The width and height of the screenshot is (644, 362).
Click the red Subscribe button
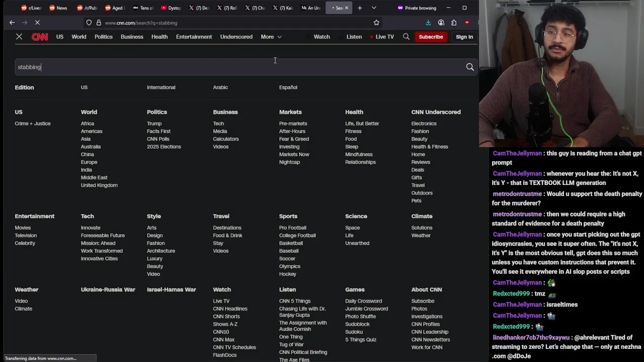tap(431, 37)
